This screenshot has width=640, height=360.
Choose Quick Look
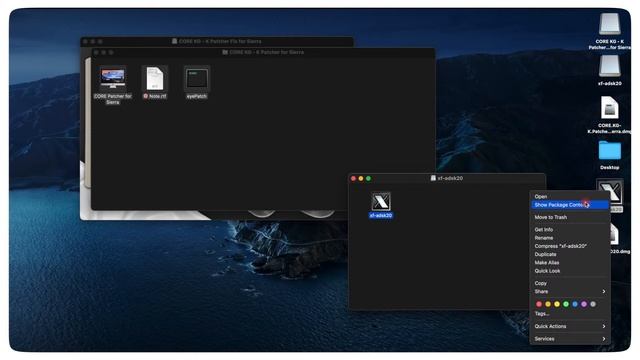click(x=547, y=271)
